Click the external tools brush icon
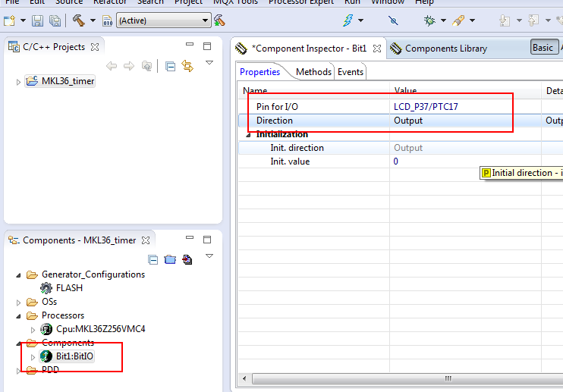Screen dimensions: 563x392 coord(458,20)
